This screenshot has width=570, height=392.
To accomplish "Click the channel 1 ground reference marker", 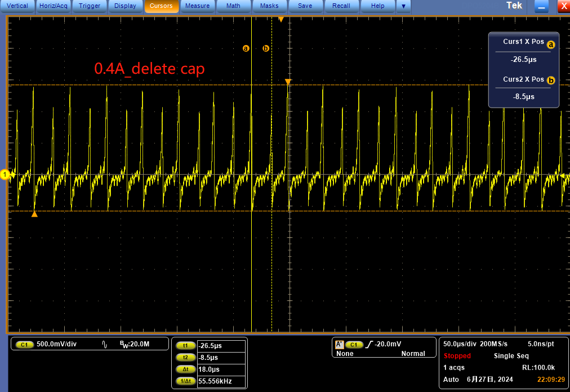I will click(x=5, y=175).
